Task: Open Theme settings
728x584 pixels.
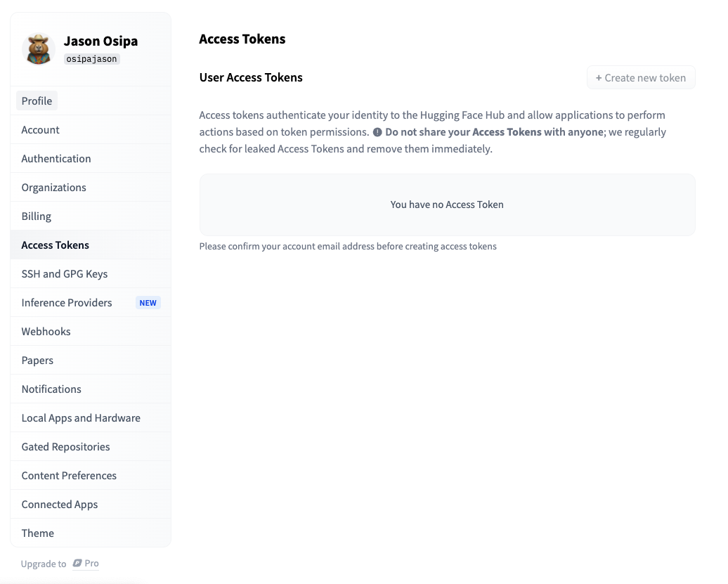Action: click(x=91, y=533)
